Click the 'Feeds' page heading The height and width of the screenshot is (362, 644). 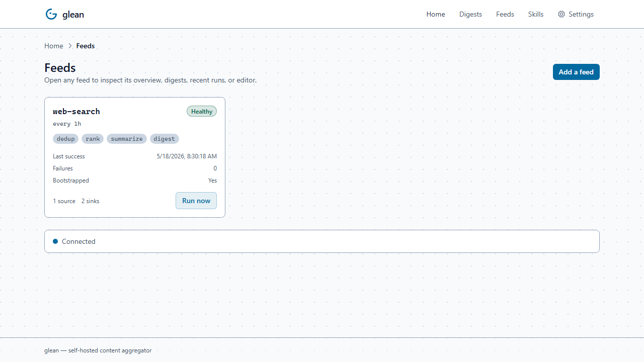(x=60, y=68)
